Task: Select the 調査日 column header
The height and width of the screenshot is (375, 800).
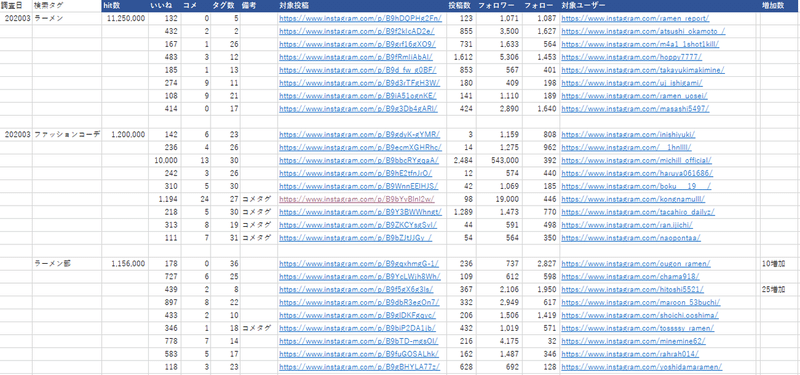Action: click(16, 6)
